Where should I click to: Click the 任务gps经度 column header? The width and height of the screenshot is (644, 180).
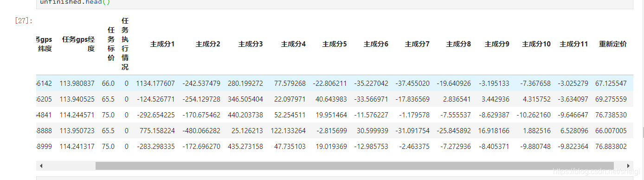(x=78, y=44)
